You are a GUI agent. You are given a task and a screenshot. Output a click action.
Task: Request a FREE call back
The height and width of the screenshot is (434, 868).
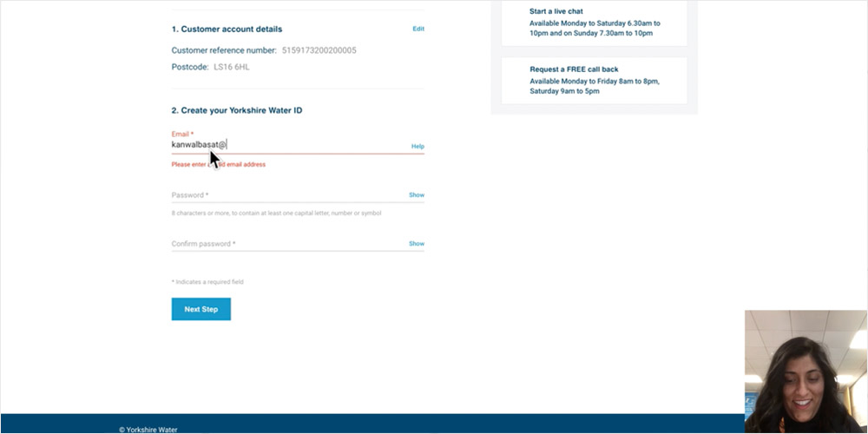(574, 69)
